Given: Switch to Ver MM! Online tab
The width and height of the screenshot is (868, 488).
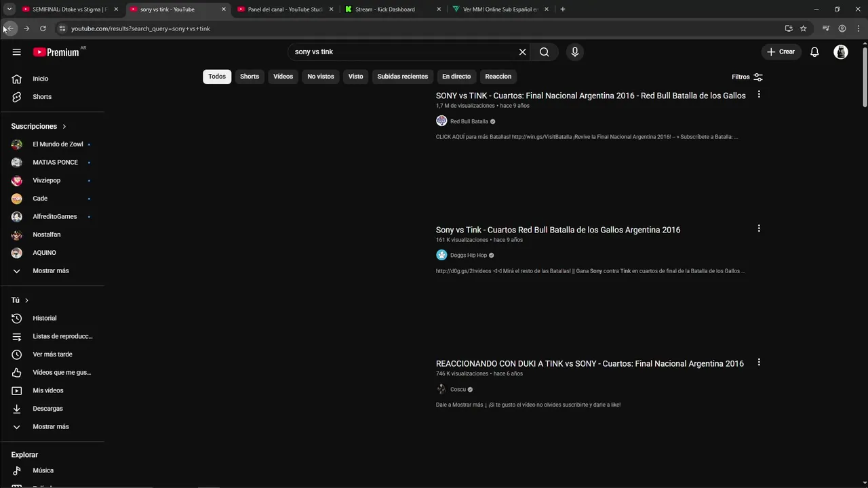Looking at the screenshot, I should pos(500,9).
